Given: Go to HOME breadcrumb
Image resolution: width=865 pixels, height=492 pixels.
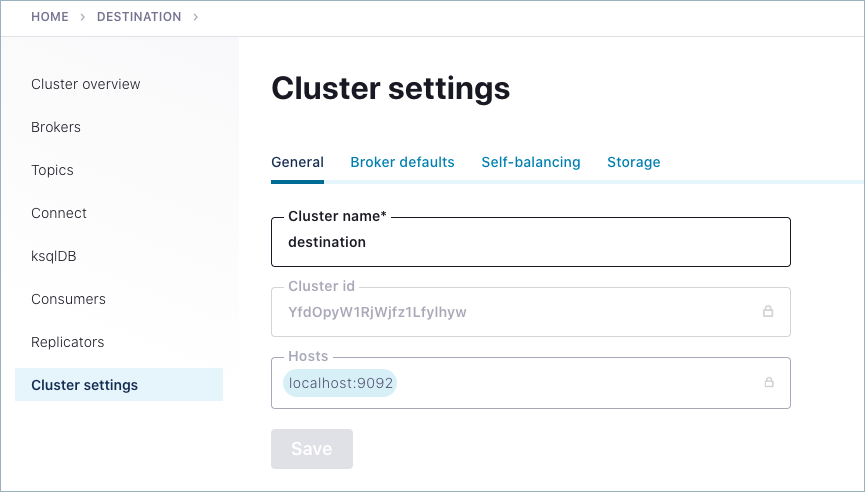Looking at the screenshot, I should 50,17.
